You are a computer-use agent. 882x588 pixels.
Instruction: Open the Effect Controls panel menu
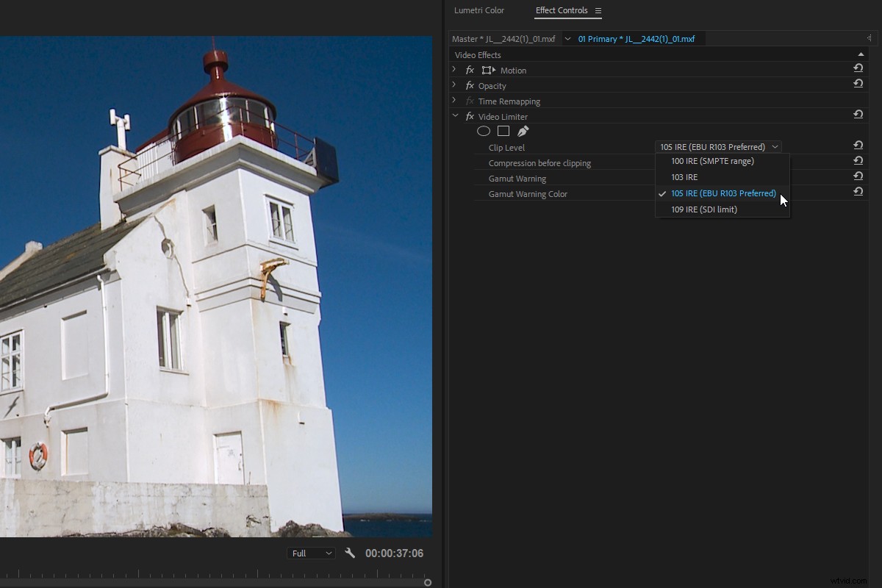(x=597, y=11)
